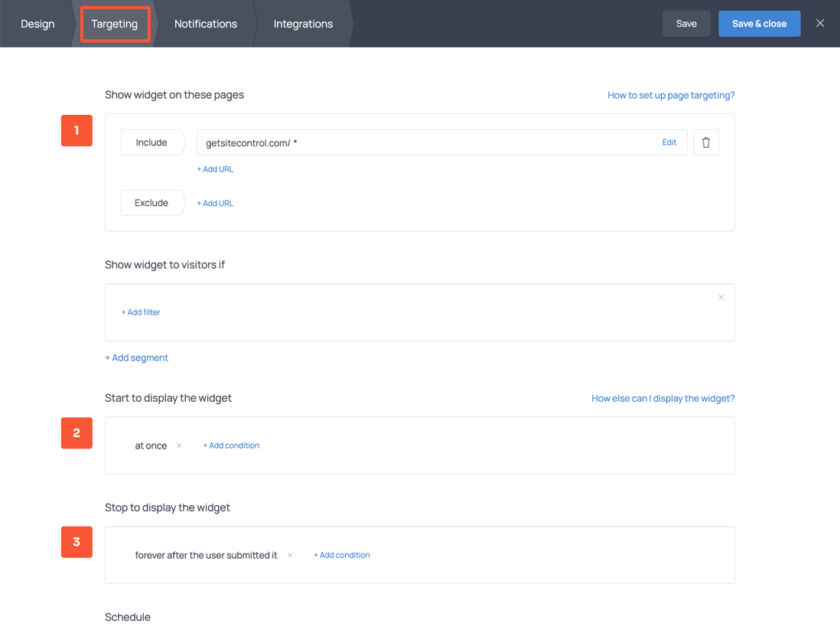
Task: Switch to the Notifications tab
Action: 205,24
